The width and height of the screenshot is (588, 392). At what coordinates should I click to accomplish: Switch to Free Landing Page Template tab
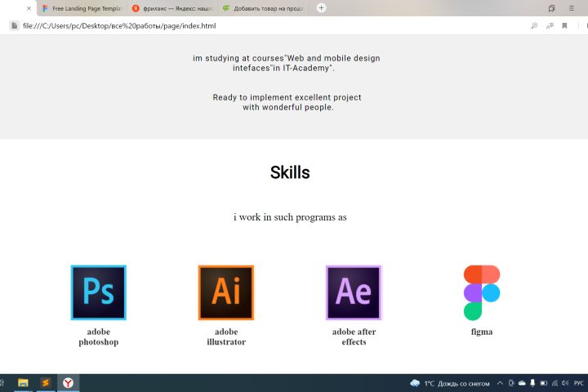click(x=82, y=8)
